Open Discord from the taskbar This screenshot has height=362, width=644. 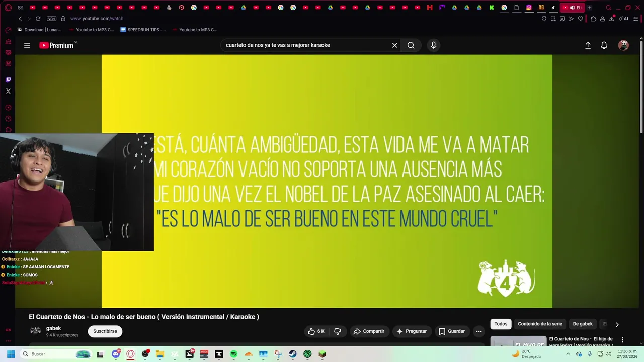(116, 354)
